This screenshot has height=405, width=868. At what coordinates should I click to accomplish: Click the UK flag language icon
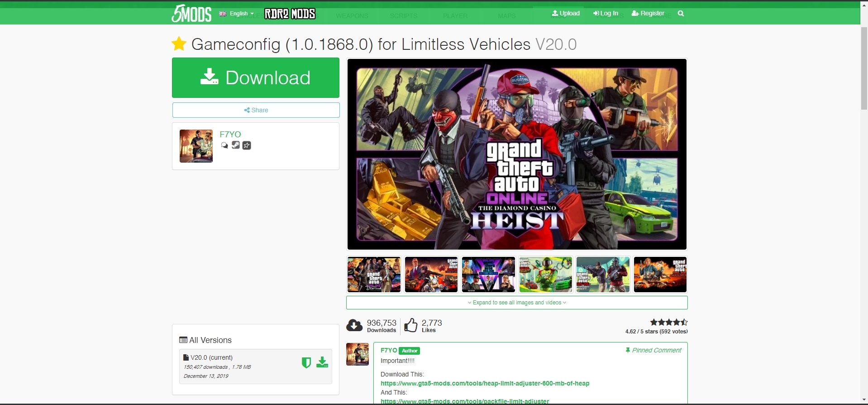pos(223,14)
